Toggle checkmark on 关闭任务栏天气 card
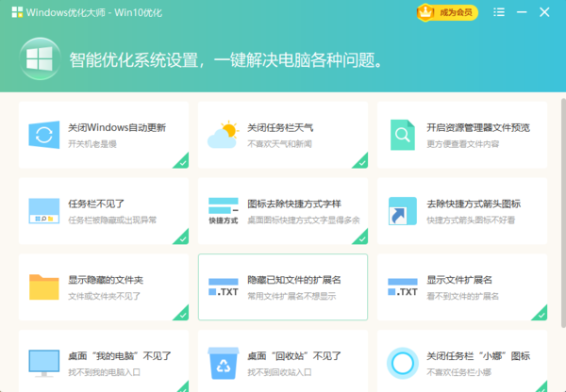This screenshot has height=392, width=566. pyautogui.click(x=360, y=161)
